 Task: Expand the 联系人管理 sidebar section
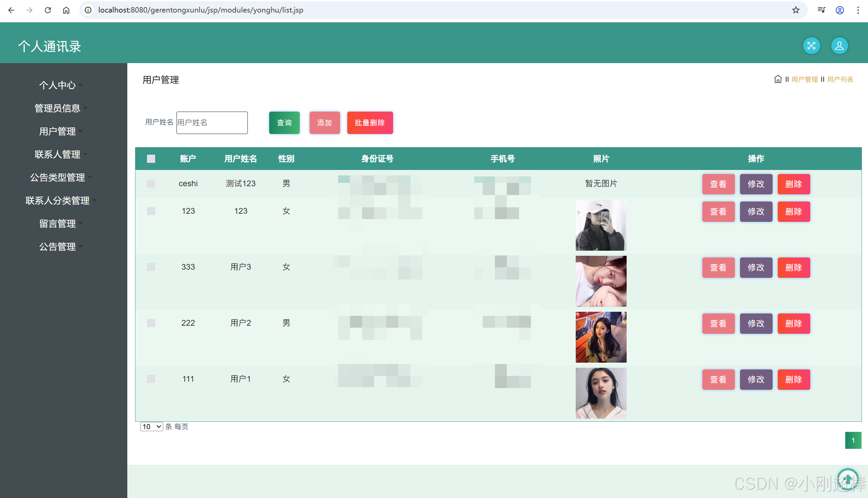point(57,154)
